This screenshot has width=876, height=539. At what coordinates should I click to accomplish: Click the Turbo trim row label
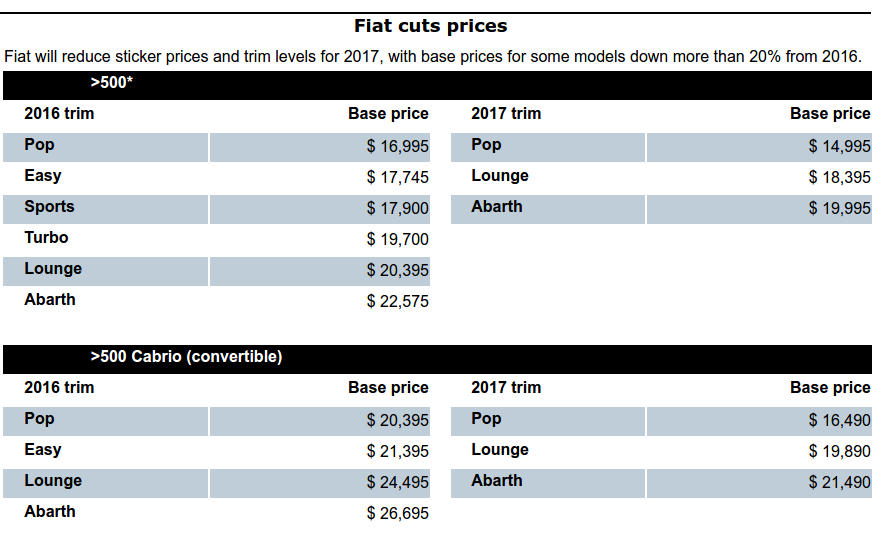point(46,238)
